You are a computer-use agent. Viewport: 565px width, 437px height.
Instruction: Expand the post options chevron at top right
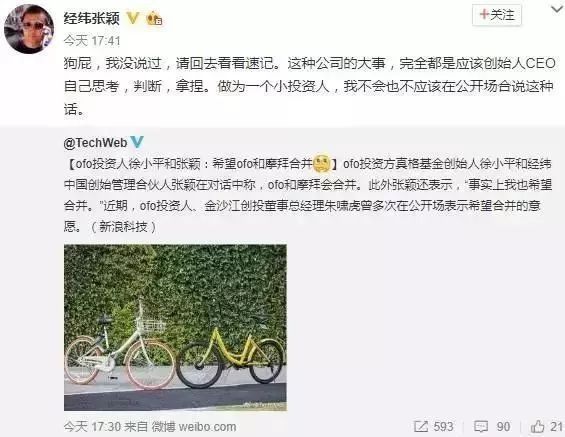pyautogui.click(x=557, y=10)
